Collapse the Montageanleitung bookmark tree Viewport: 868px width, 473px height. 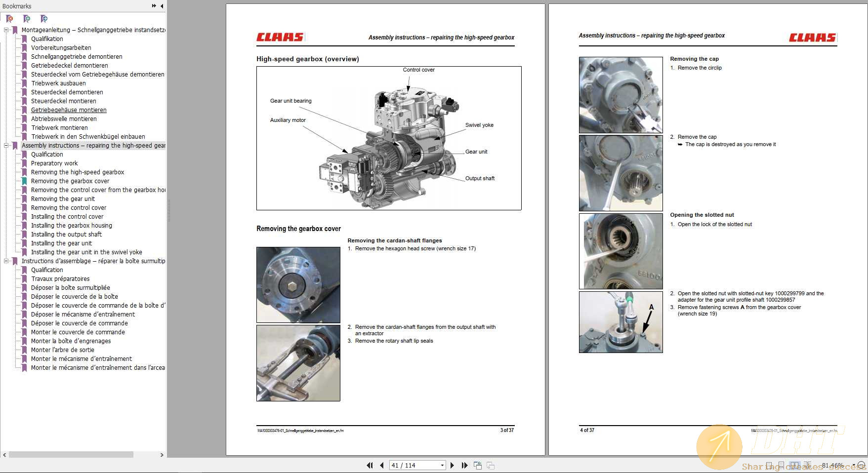(6, 30)
